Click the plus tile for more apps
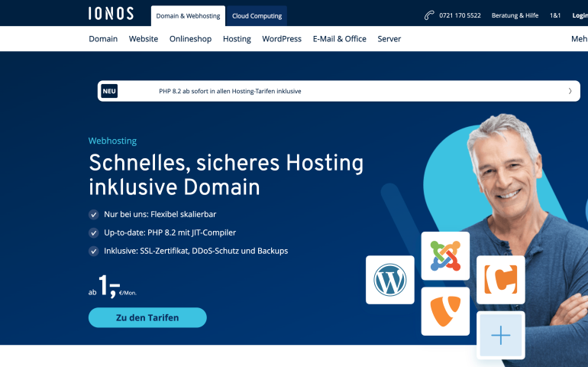This screenshot has height=367, width=588. [x=501, y=335]
